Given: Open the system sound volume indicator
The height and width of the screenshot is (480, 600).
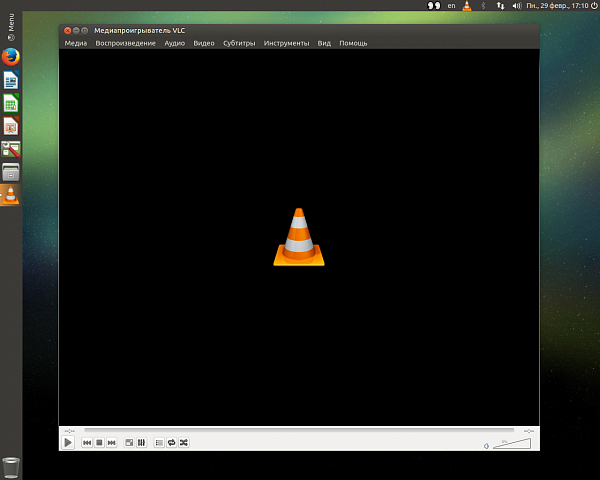Looking at the screenshot, I should click(517, 5).
